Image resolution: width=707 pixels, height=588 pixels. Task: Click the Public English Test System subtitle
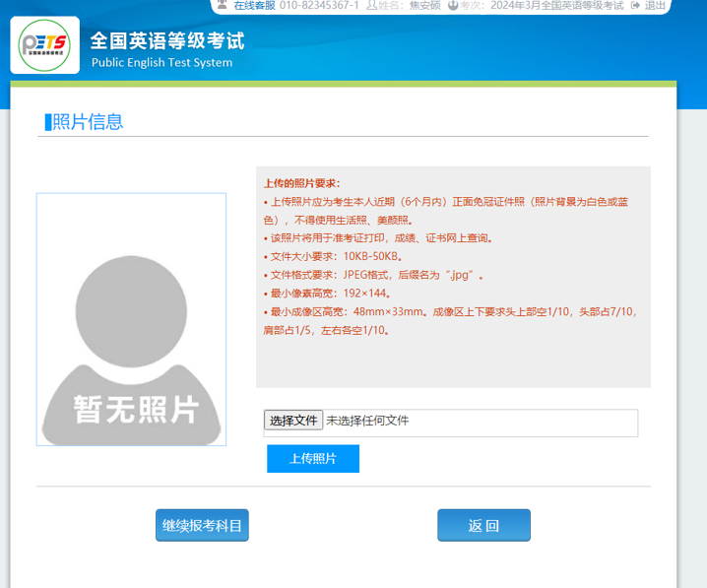161,63
